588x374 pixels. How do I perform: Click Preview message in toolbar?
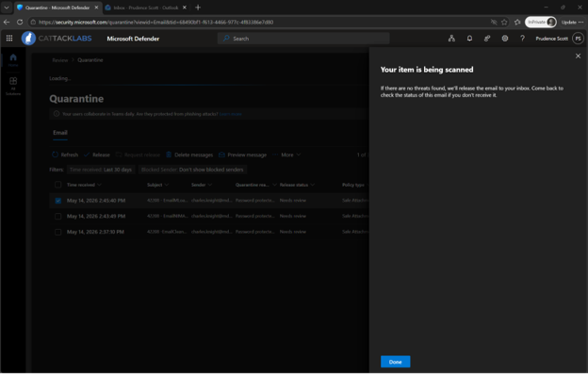click(x=242, y=154)
